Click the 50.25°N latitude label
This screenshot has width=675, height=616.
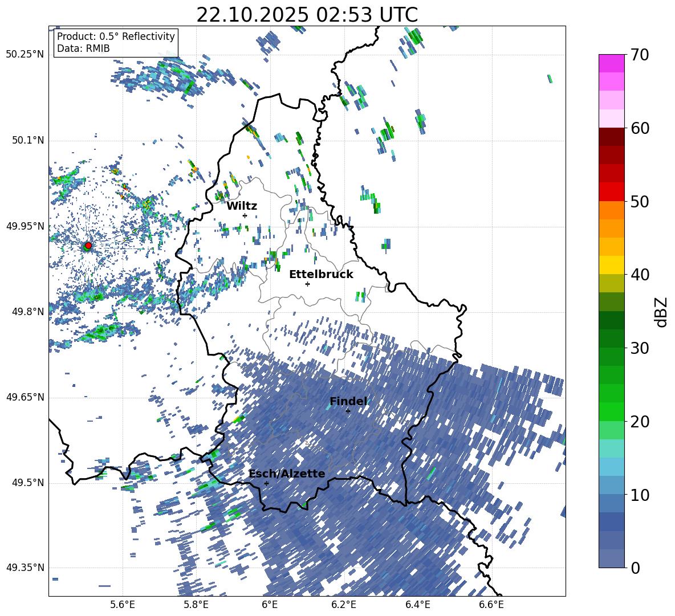(x=25, y=55)
